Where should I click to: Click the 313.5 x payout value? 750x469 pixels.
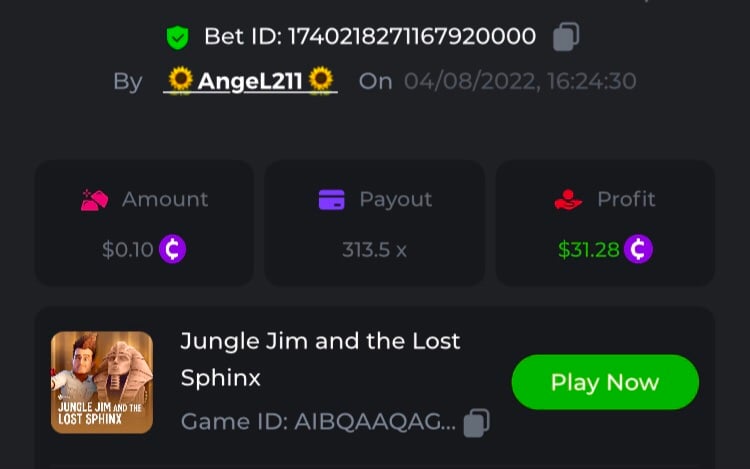[374, 250]
